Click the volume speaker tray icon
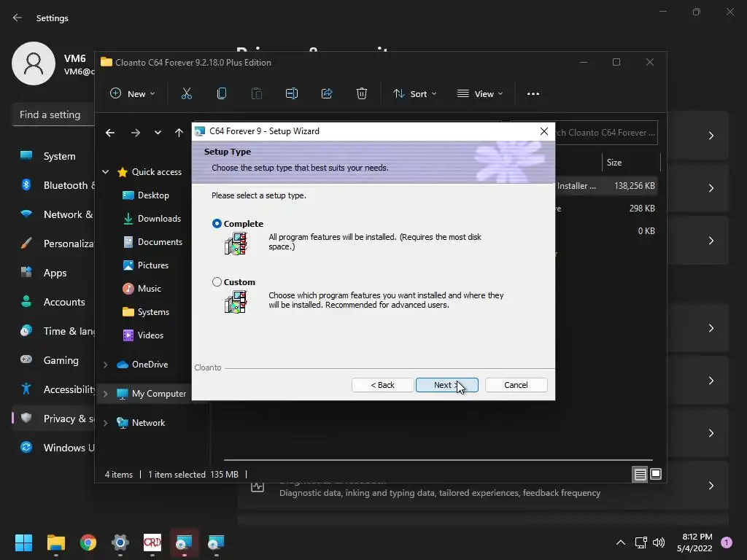This screenshot has height=560, width=747. point(659,542)
